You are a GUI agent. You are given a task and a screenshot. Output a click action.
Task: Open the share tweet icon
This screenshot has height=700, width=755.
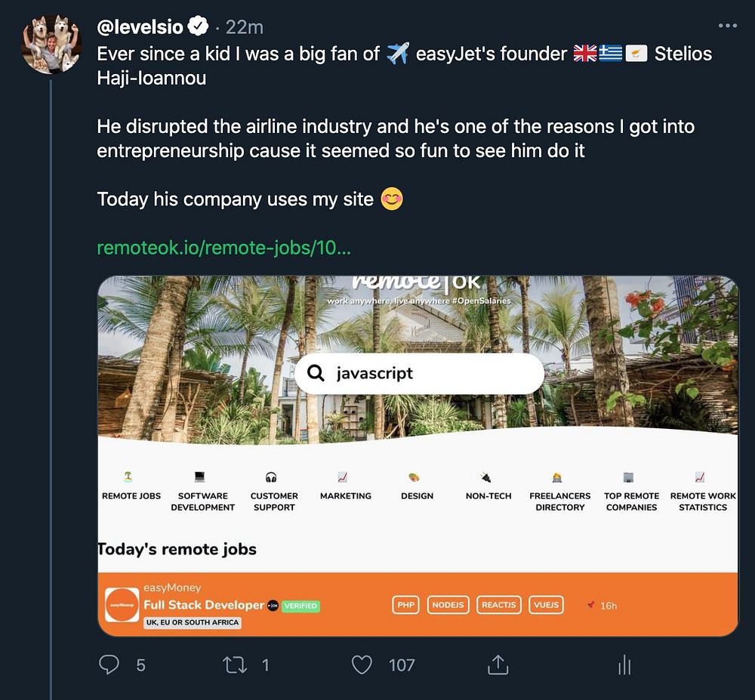(497, 665)
